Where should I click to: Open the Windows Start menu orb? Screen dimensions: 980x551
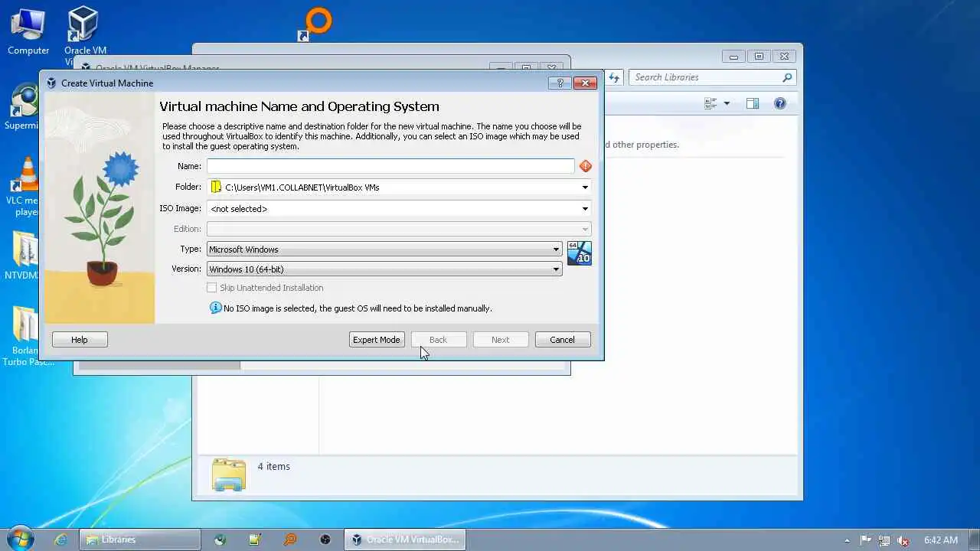pyautogui.click(x=21, y=539)
